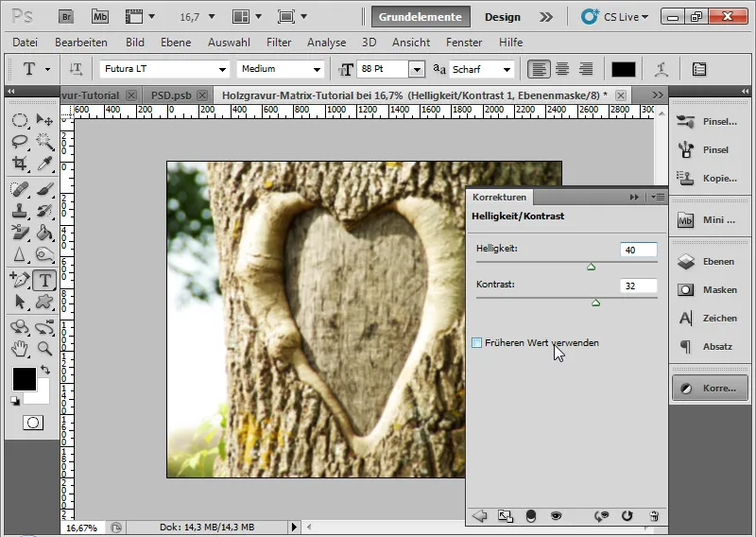Select the Sponge tool
The height and width of the screenshot is (537, 756).
pos(44,254)
